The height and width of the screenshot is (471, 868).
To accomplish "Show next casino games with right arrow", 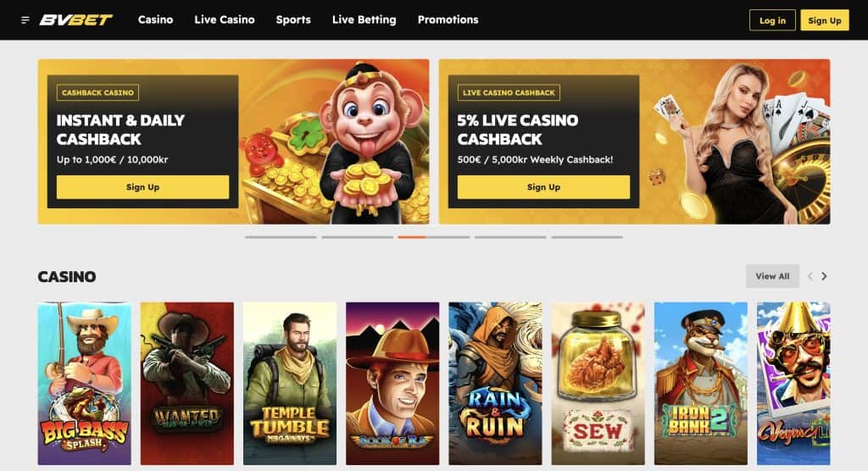I will tap(824, 276).
